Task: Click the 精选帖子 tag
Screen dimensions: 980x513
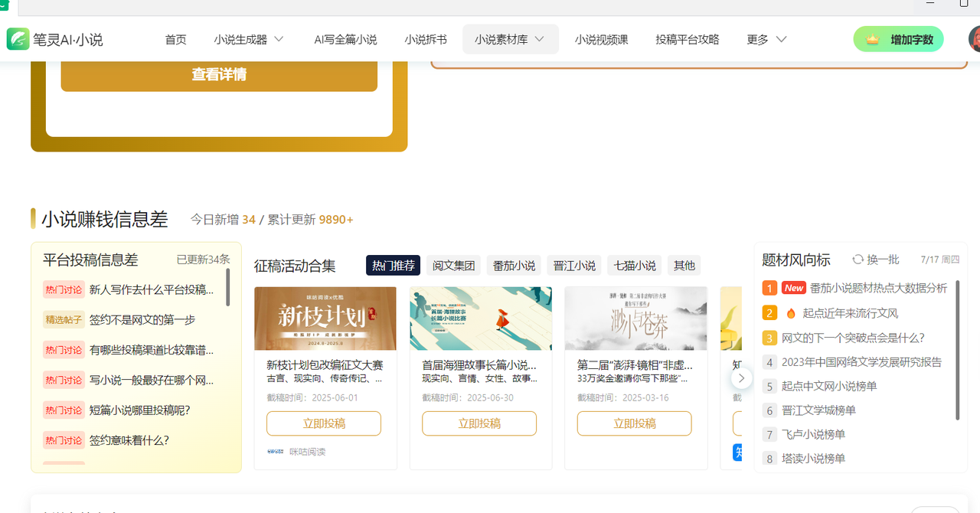Action: [x=64, y=320]
